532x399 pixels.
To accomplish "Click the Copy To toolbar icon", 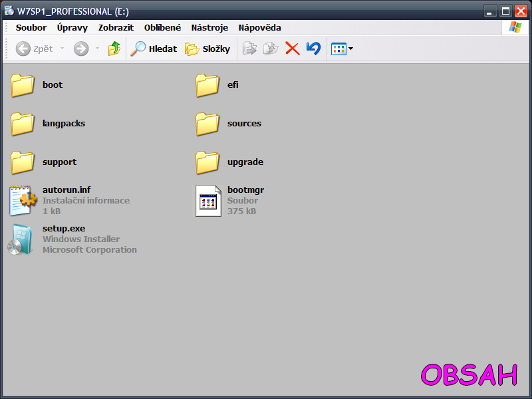I will pos(271,49).
